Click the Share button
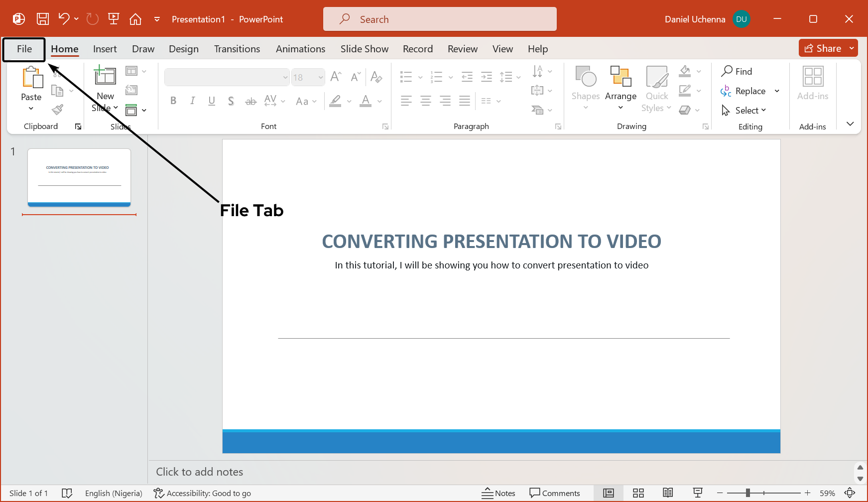Image resolution: width=868 pixels, height=502 pixels. click(827, 48)
